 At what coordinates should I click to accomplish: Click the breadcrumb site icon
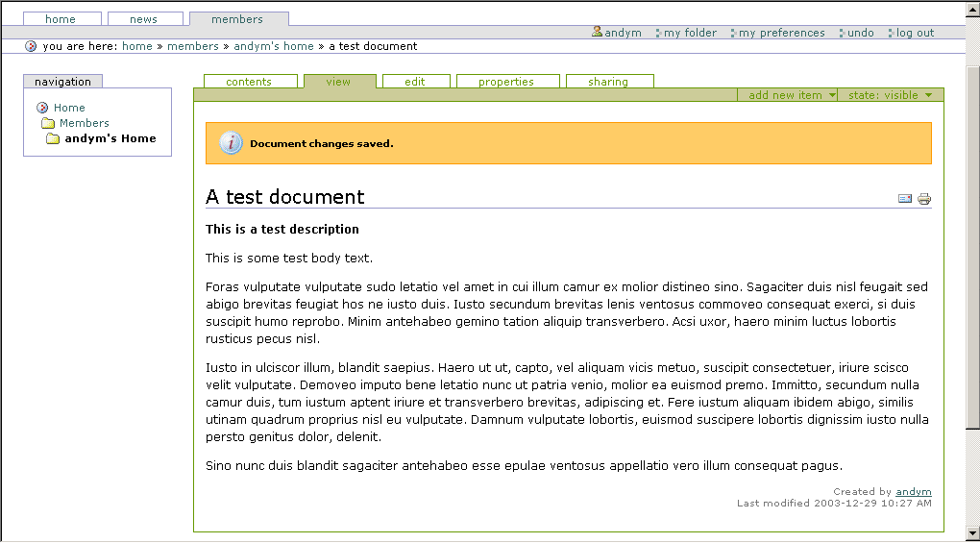[x=31, y=46]
